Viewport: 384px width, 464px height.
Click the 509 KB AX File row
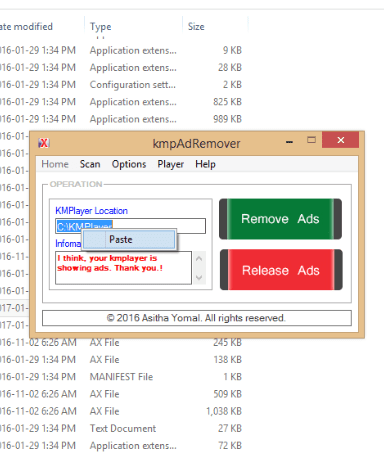121,394
